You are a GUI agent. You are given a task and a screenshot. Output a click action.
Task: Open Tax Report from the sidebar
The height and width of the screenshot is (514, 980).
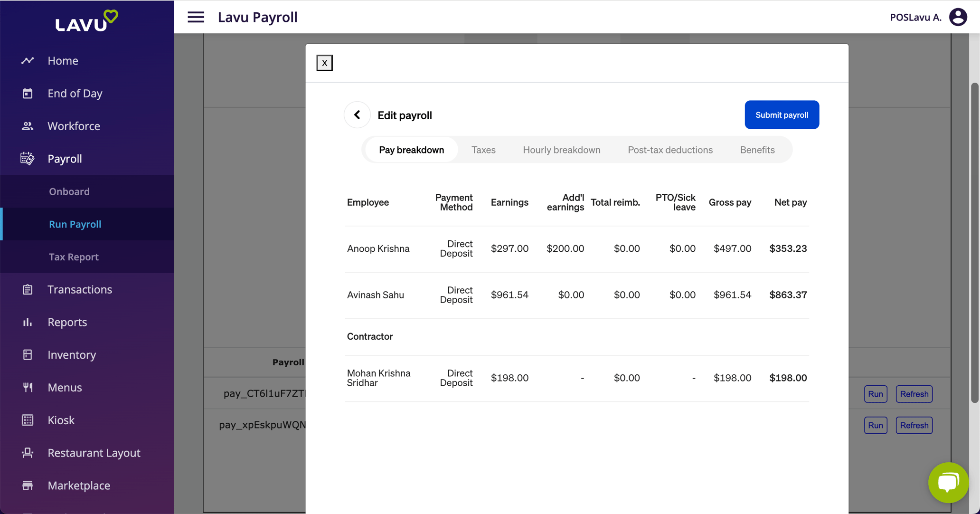(74, 257)
